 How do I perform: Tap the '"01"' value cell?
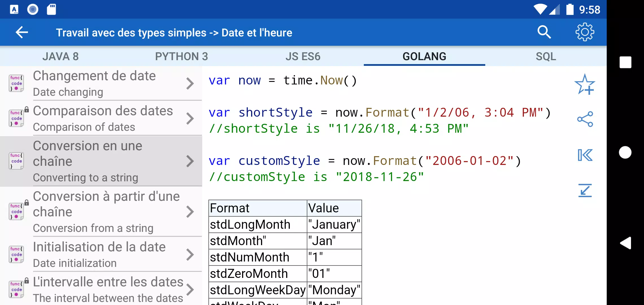[334, 274]
